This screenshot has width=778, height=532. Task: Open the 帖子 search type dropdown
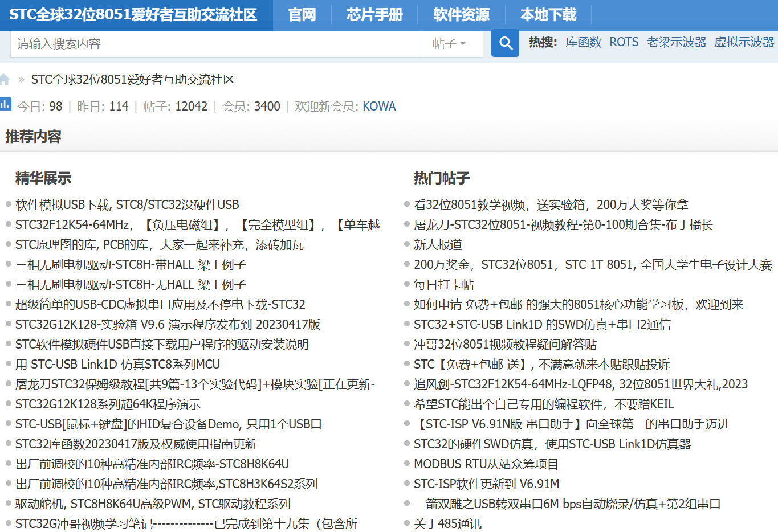(452, 43)
